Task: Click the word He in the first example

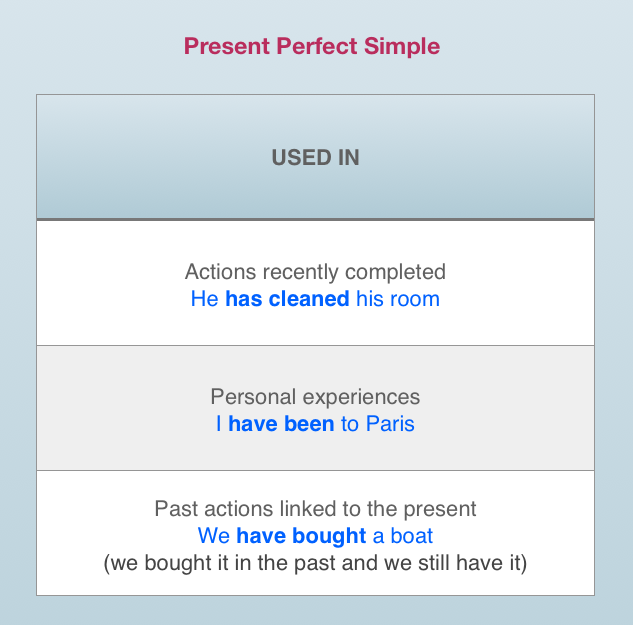Action: (x=204, y=299)
